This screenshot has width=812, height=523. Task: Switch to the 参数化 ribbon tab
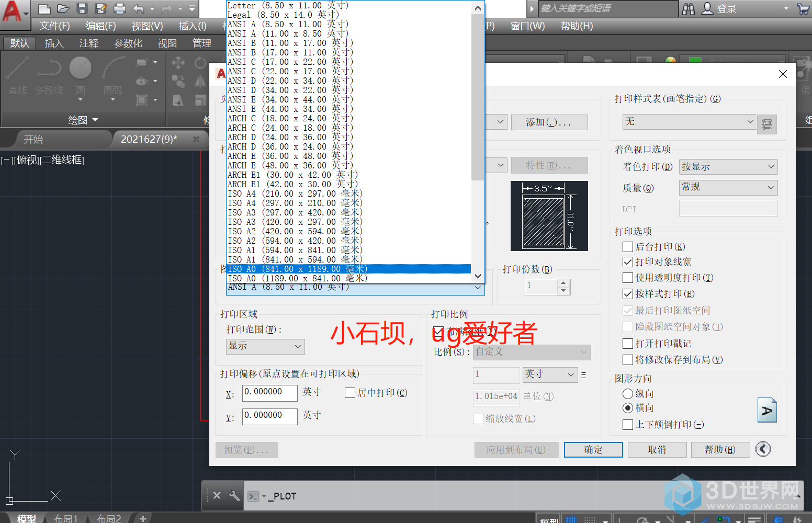128,43
